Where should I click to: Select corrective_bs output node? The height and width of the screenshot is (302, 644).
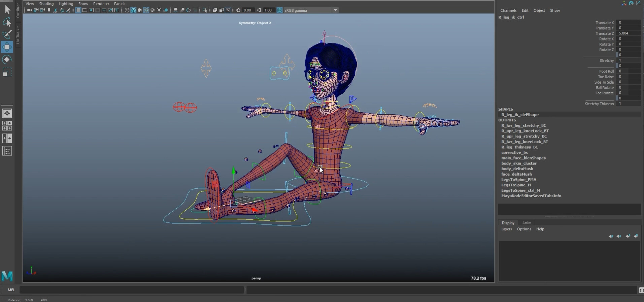[514, 153]
